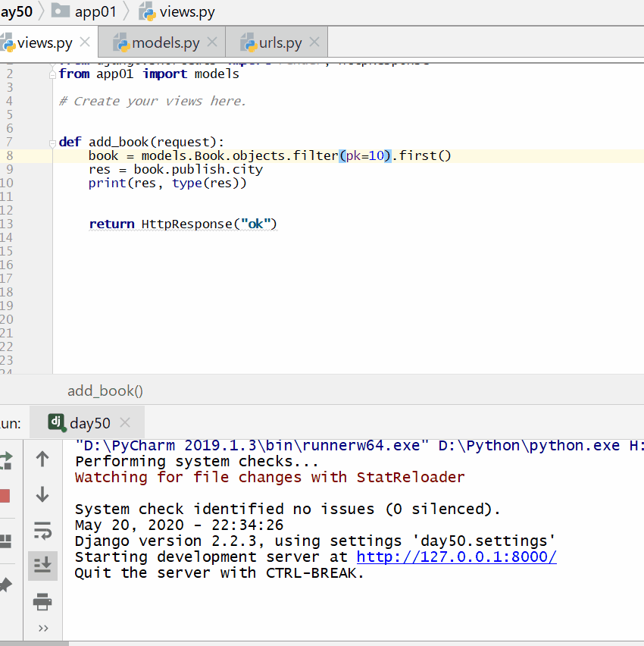Open the http://127.0.0.1:8000/ link
The width and height of the screenshot is (644, 646).
click(456, 557)
